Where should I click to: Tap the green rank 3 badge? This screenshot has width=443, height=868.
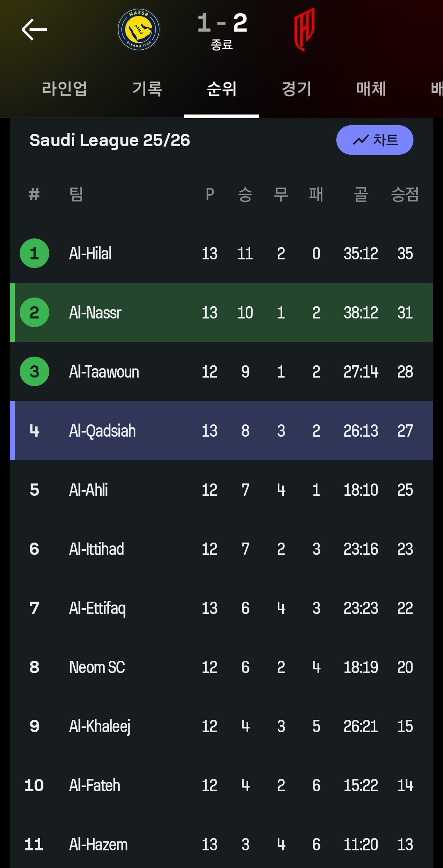[34, 371]
